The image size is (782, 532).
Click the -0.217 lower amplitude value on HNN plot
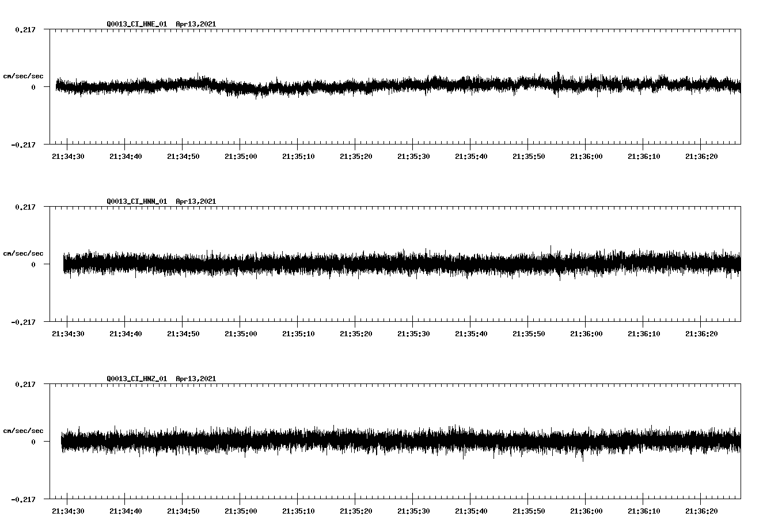24,323
